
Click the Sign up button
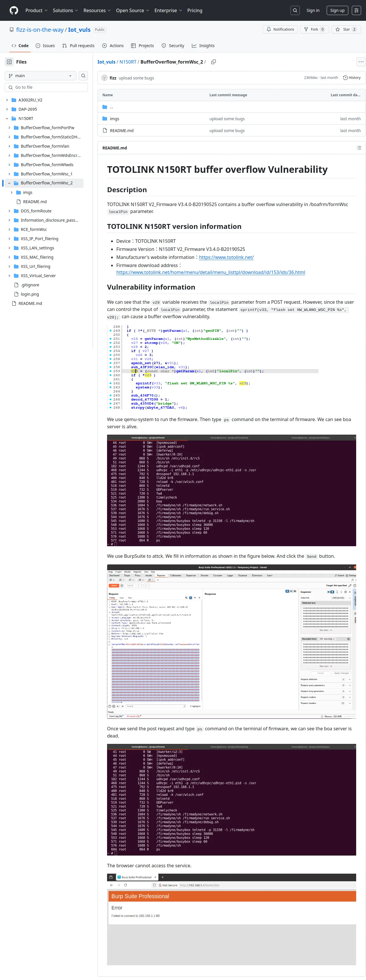337,10
